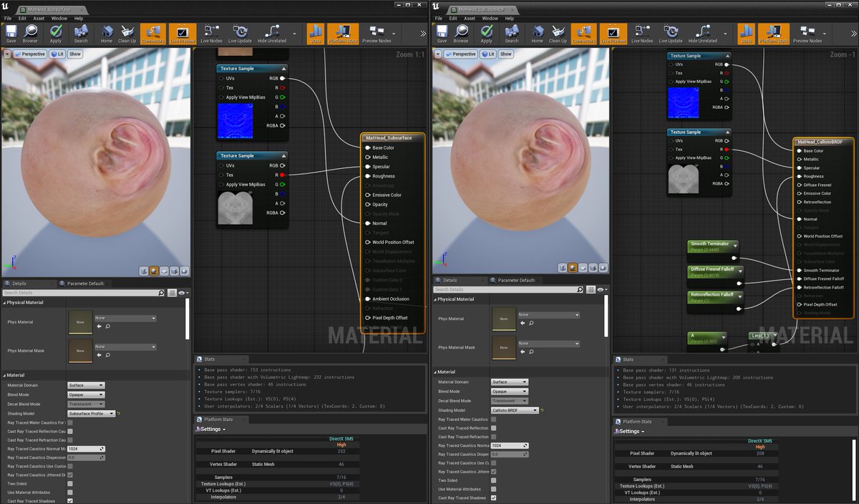Toggle Live Nodes in the left window toolbar
The height and width of the screenshot is (504, 859).
pos(211,34)
